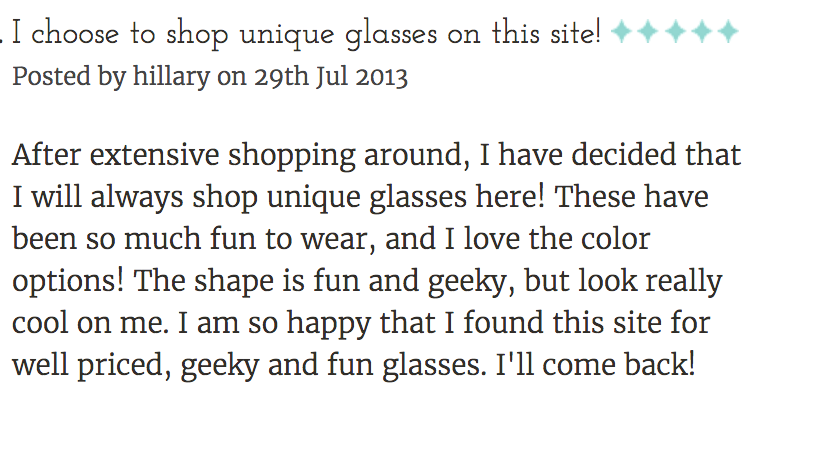Click the 'Posted by' label

(69, 76)
